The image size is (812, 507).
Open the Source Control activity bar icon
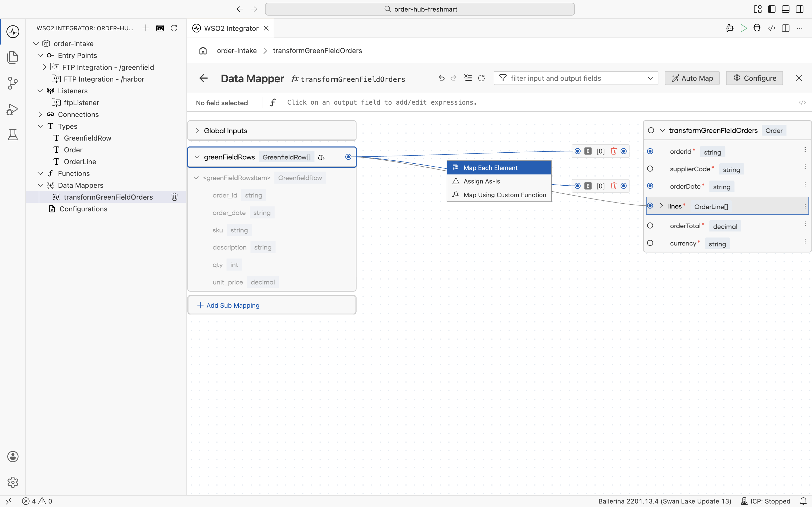pos(13,83)
